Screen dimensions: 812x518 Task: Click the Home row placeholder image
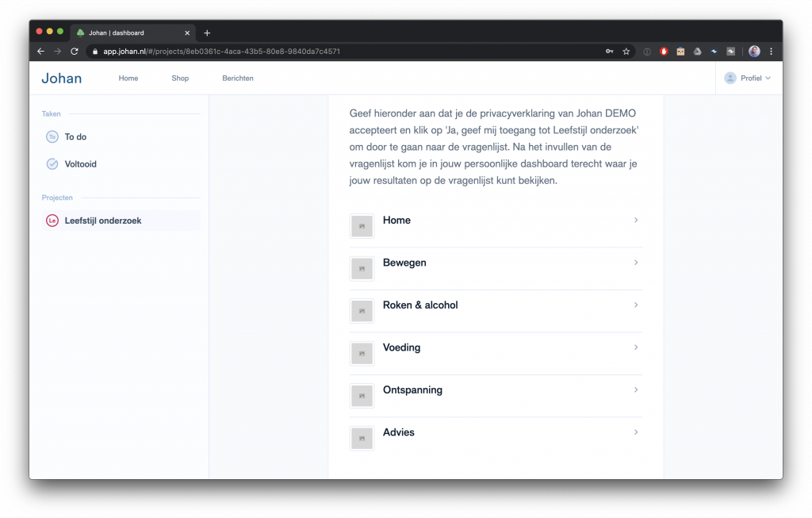point(362,226)
